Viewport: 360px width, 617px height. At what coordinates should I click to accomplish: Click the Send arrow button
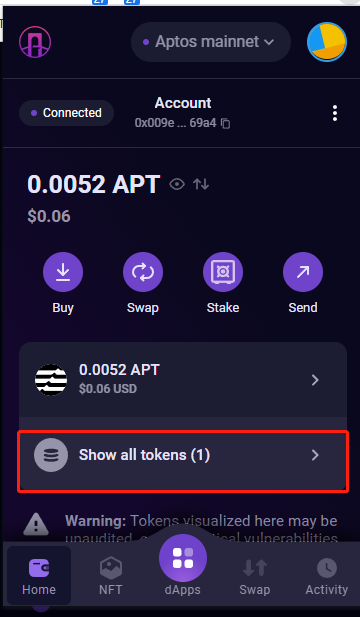(303, 272)
